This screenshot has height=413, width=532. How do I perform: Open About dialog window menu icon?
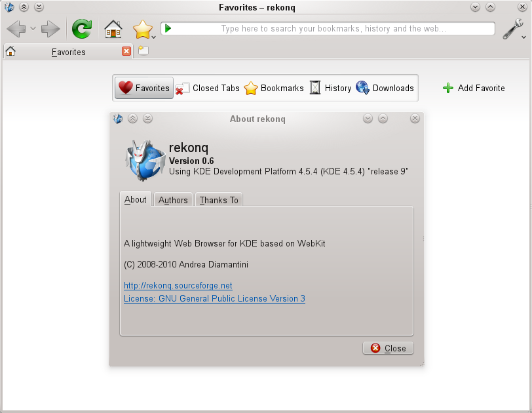pyautogui.click(x=118, y=119)
